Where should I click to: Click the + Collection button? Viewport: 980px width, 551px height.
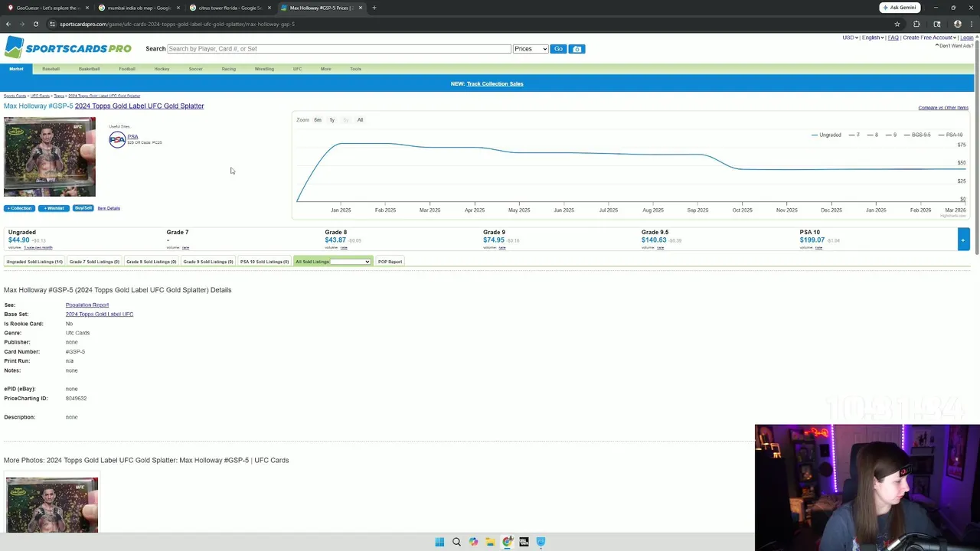pyautogui.click(x=20, y=208)
